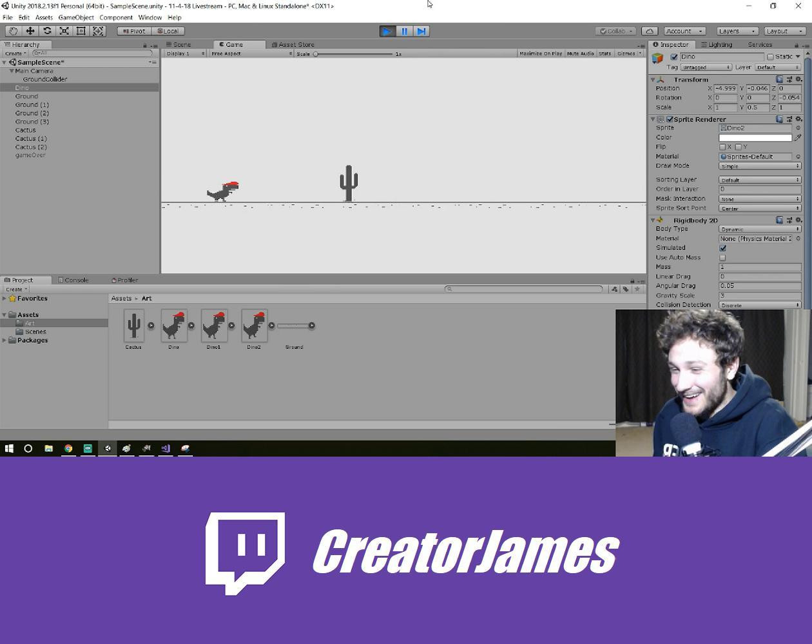Open the Layers dropdown

tap(736, 31)
